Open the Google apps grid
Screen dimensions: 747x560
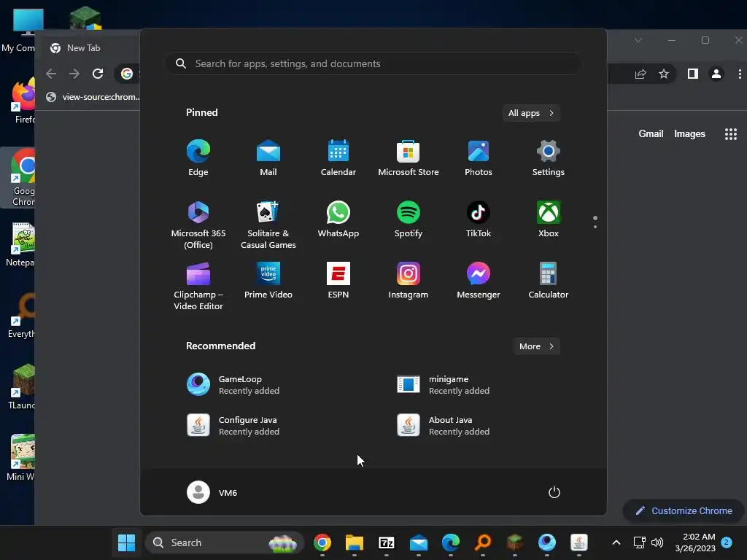pyautogui.click(x=731, y=134)
